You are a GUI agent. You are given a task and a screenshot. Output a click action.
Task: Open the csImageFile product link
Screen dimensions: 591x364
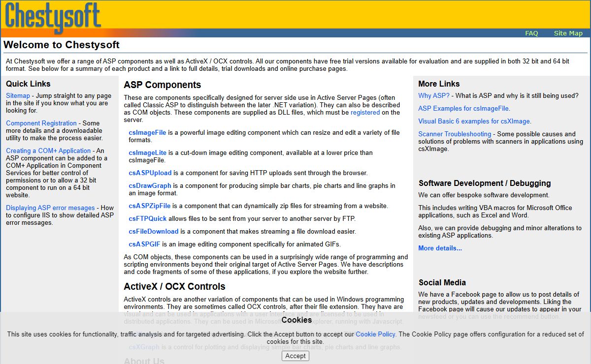click(147, 133)
